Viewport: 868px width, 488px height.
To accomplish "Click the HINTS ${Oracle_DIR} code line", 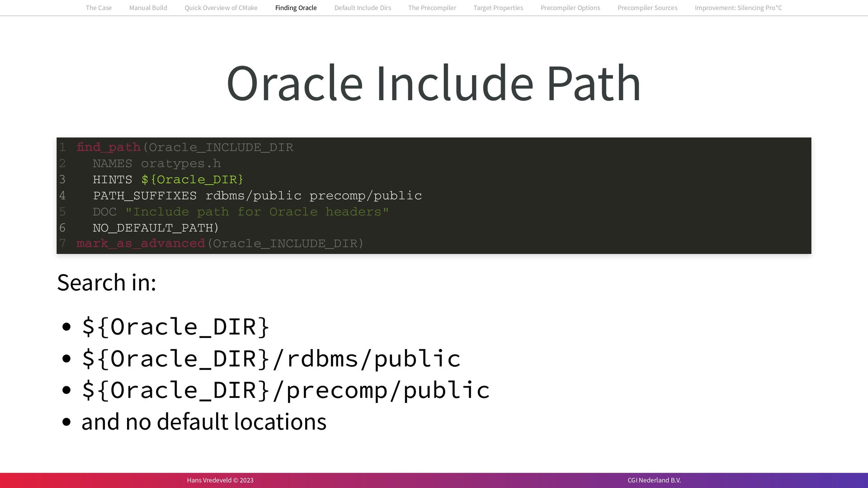I will (168, 180).
